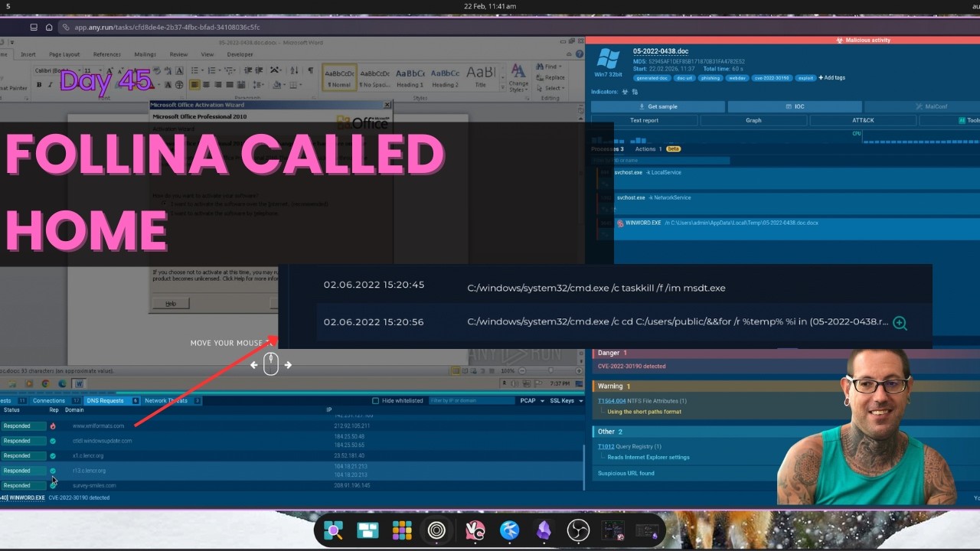Click the Suspicious URL found entry

tap(626, 473)
